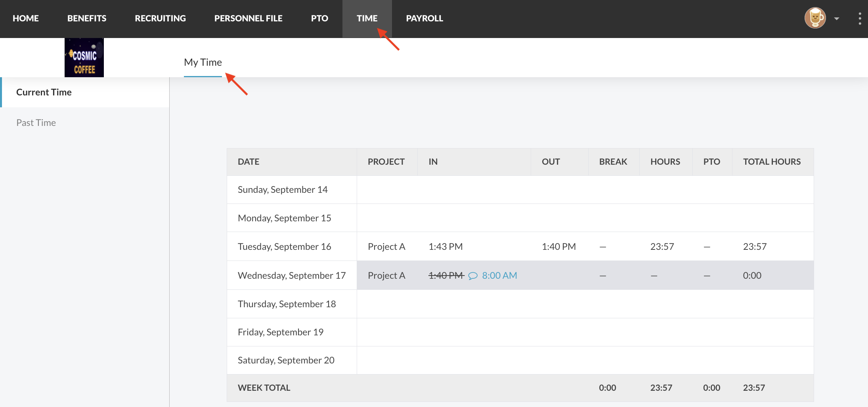Viewport: 868px width, 407px height.
Task: Go to the Home menu item
Action: coord(26,19)
